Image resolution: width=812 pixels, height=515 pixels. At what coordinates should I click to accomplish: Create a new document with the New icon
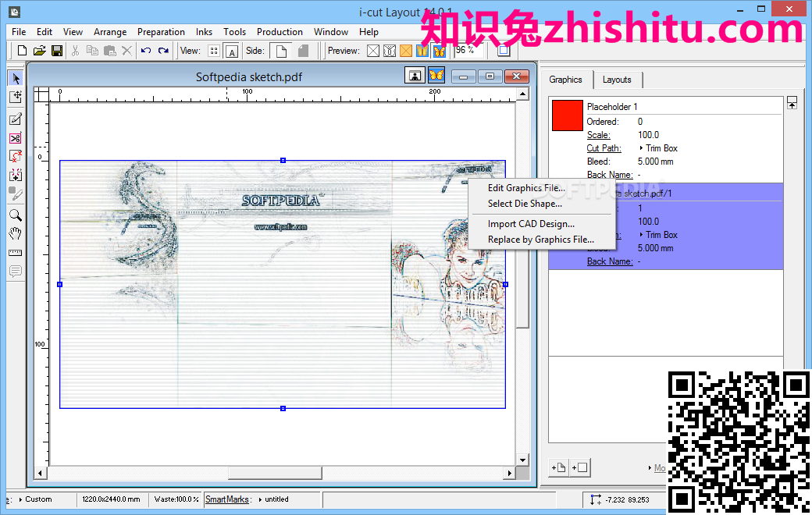pyautogui.click(x=22, y=51)
